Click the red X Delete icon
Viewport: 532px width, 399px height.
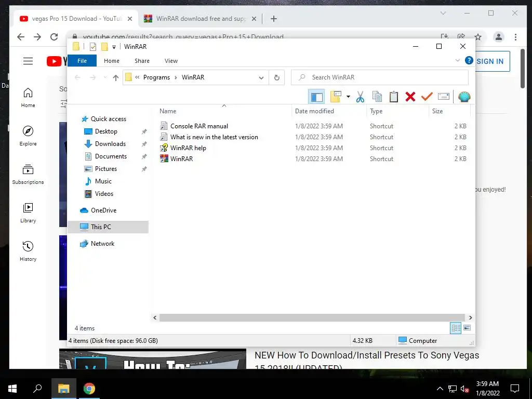pyautogui.click(x=410, y=97)
